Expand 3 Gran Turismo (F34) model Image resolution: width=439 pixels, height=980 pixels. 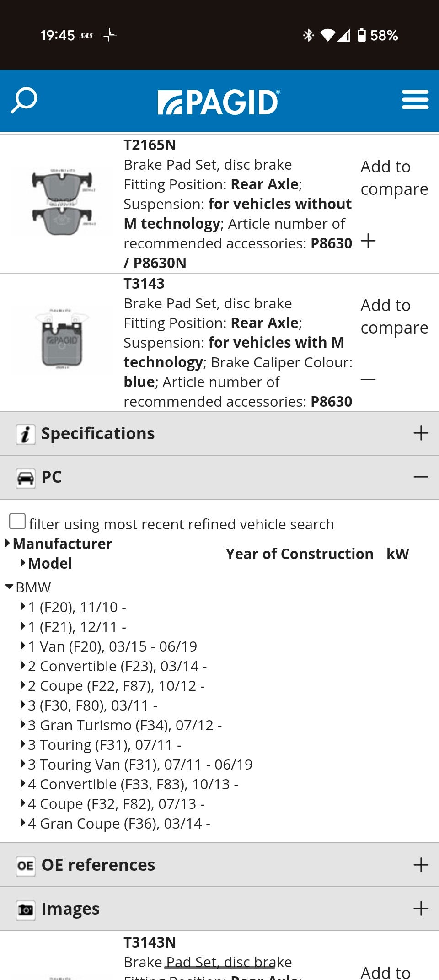[x=23, y=725]
